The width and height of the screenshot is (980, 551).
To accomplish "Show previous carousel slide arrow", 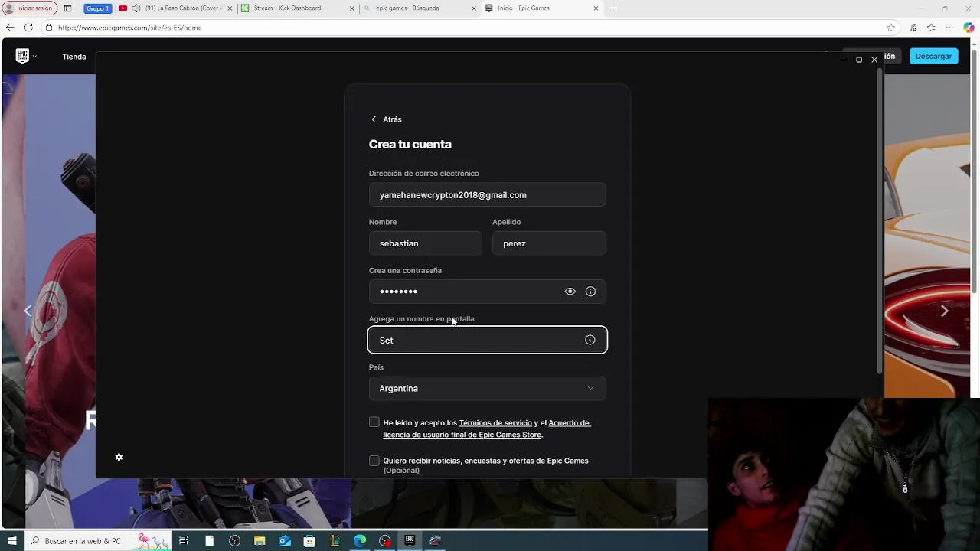I will [28, 311].
